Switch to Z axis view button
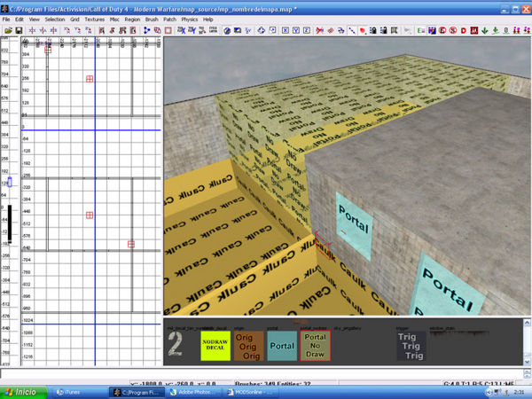The width and height of the screenshot is (532, 399). [x=307, y=30]
